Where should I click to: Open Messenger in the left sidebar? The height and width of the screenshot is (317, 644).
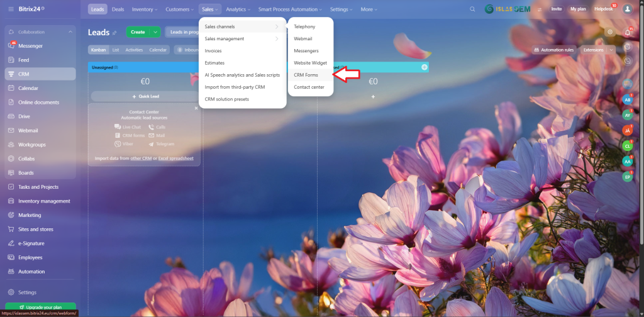(x=30, y=46)
